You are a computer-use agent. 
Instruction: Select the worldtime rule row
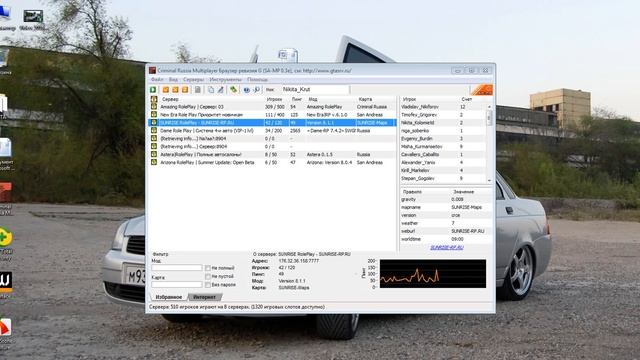click(x=447, y=239)
